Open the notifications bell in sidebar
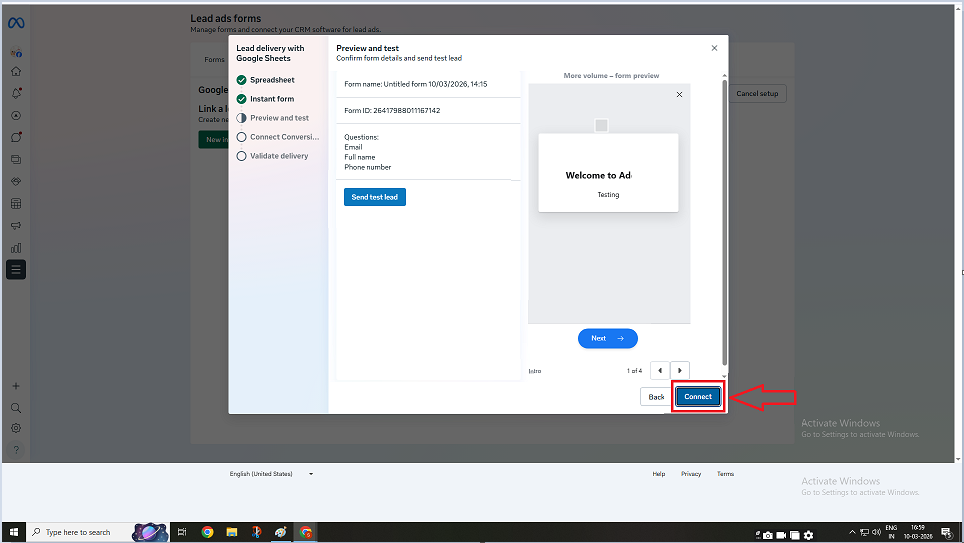The height and width of the screenshot is (543, 964). 16,93
